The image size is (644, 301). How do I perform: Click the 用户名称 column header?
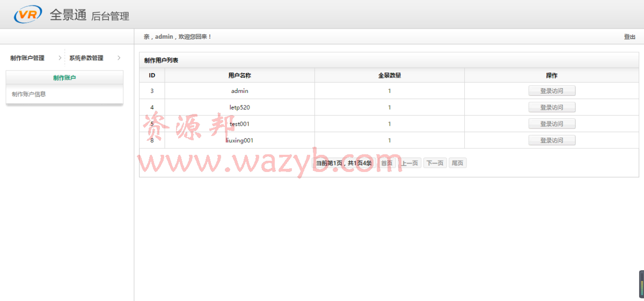point(239,75)
